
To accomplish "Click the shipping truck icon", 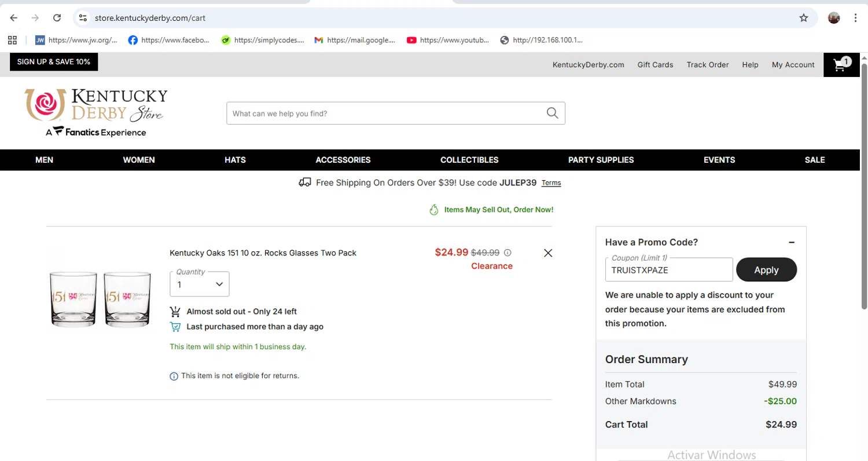I will coord(305,182).
